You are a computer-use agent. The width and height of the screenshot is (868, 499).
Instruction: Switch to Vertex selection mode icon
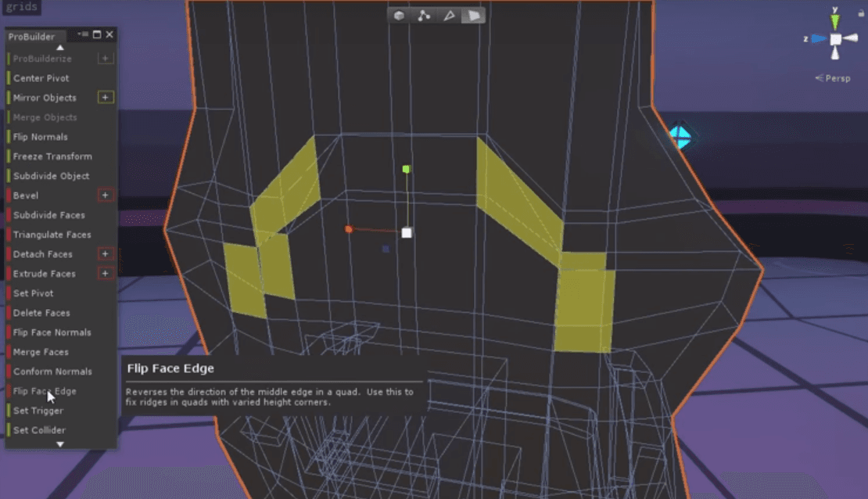coord(424,16)
